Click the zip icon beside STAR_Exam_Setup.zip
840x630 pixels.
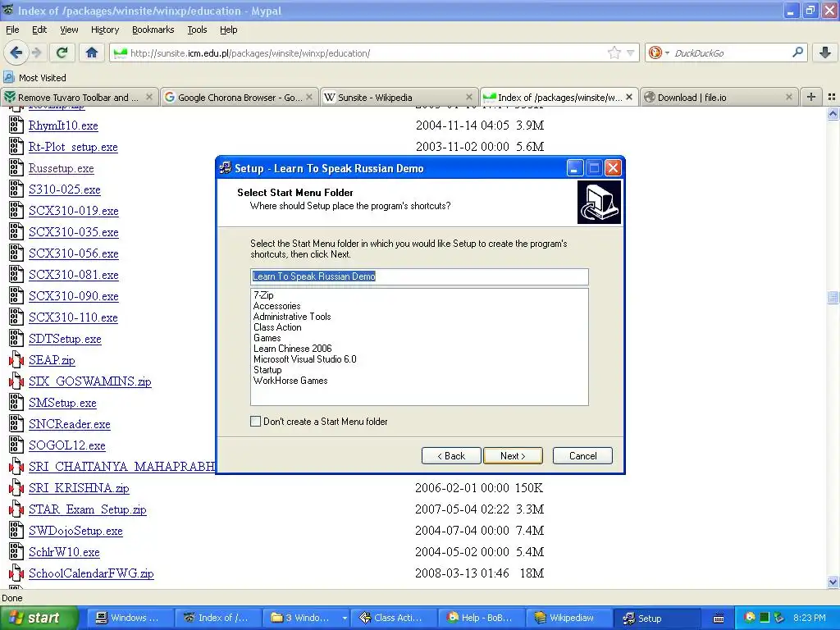(16, 509)
